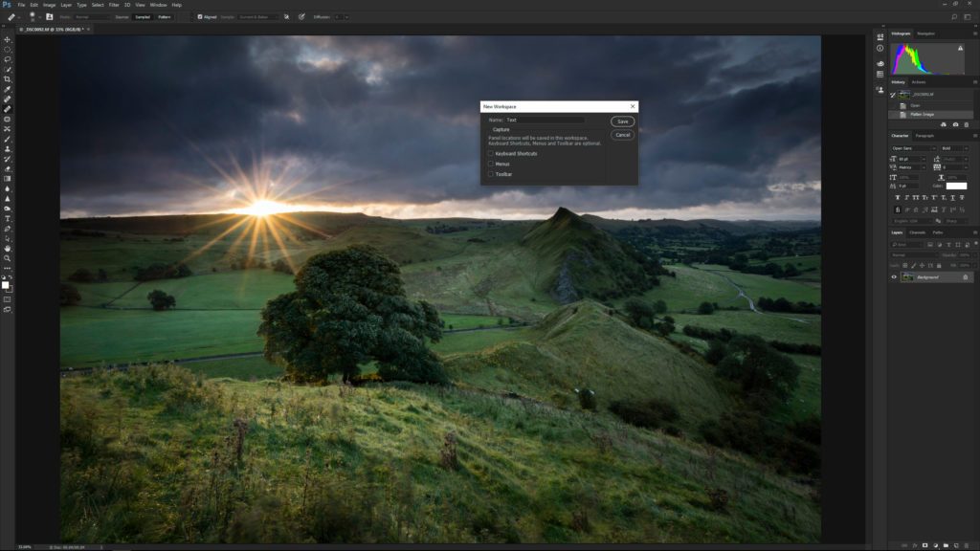Click the Background layer lock icon
Viewport: 980px width, 551px height.
pyautogui.click(x=965, y=277)
